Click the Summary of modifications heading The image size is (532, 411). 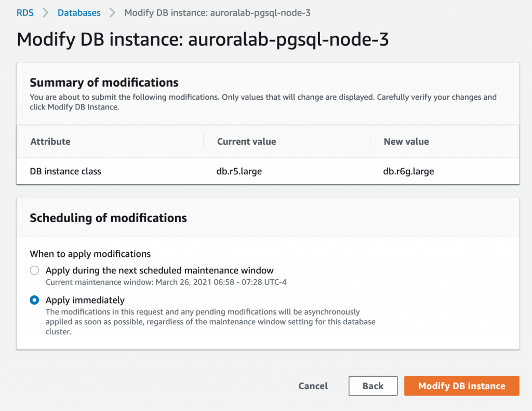coord(104,83)
